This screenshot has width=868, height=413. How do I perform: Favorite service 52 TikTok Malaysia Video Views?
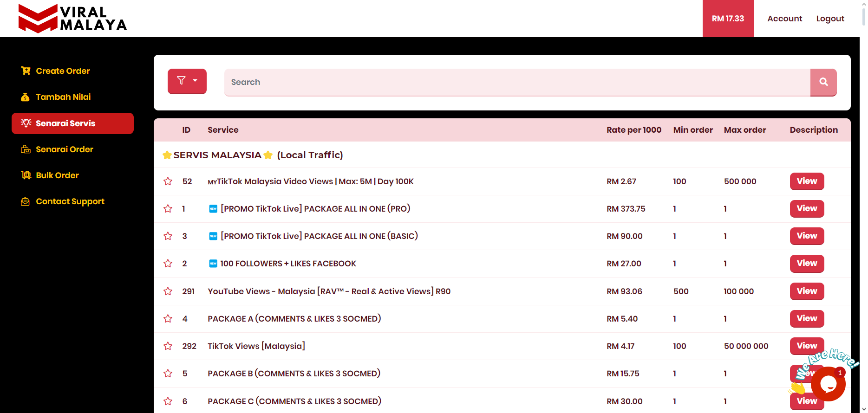pos(168,181)
